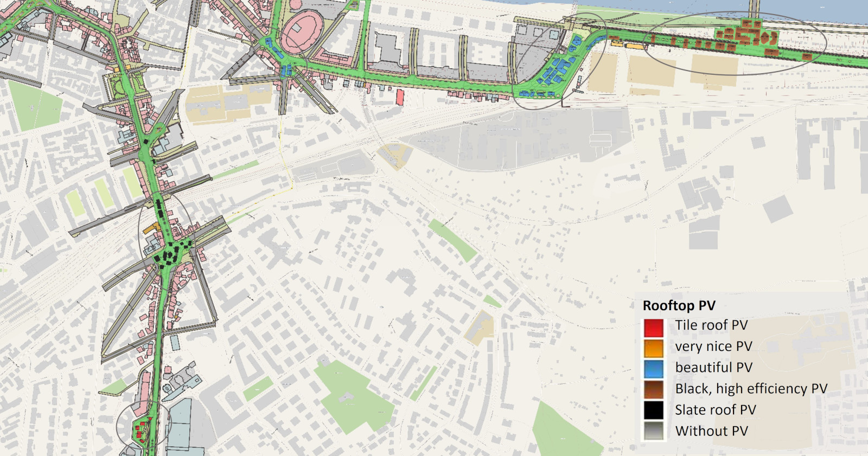
Task: Click the brown Black, high efficiency PV swatch
Action: pyautogui.click(x=654, y=390)
